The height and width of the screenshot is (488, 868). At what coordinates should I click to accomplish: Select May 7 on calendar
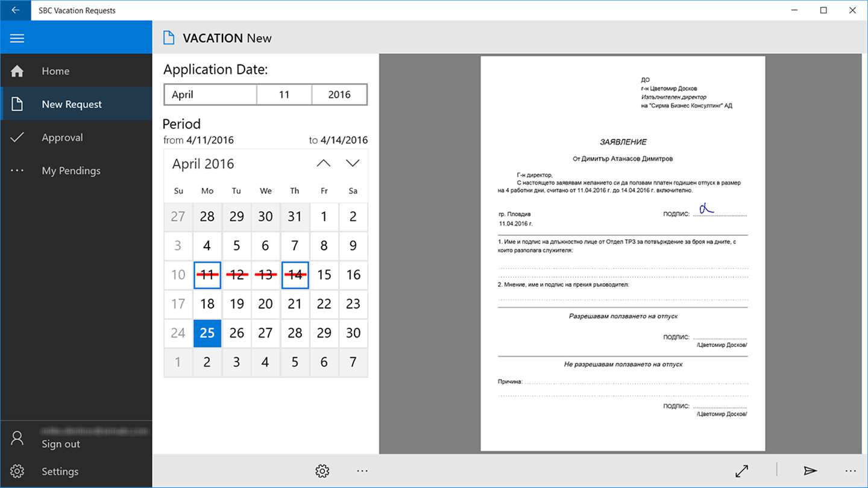[x=353, y=362]
